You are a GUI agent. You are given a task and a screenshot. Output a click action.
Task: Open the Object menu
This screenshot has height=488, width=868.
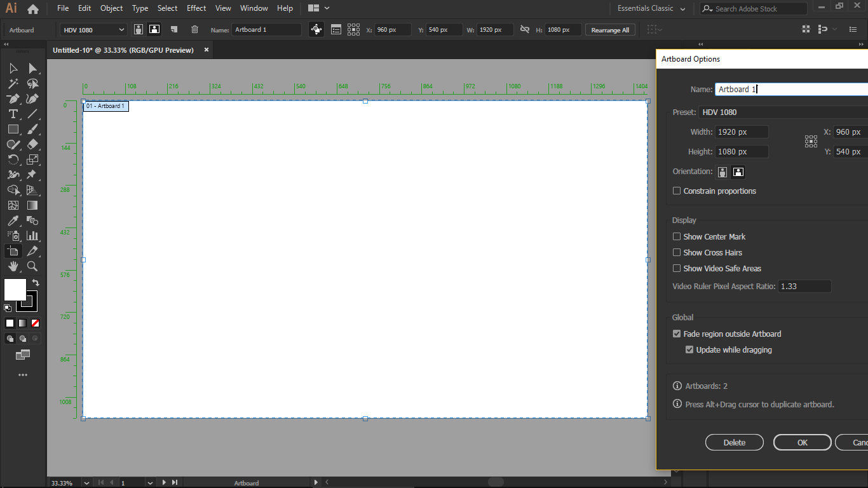[x=112, y=8]
